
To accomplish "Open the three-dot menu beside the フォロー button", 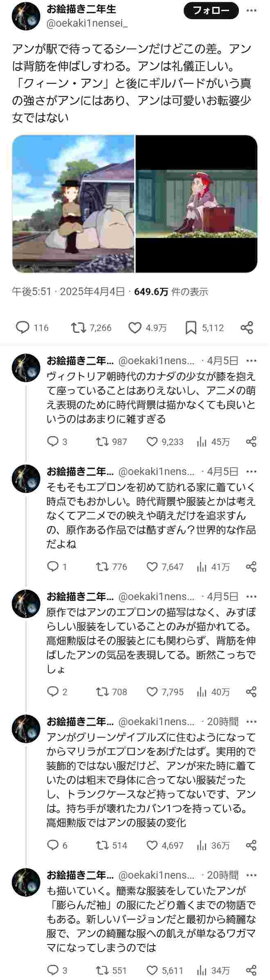I will tap(252, 11).
